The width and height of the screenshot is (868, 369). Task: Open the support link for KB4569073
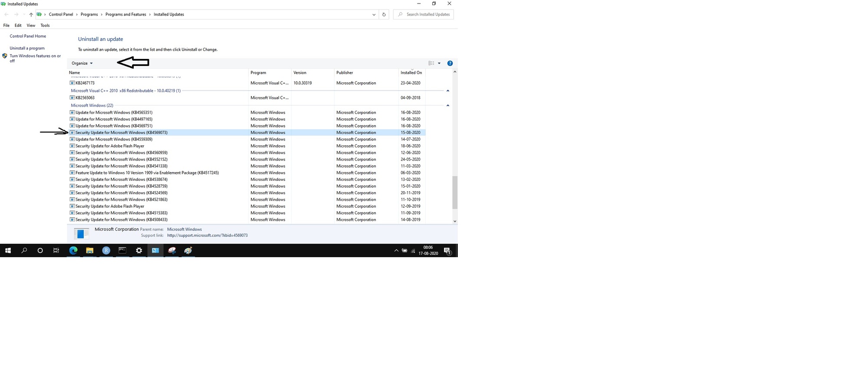point(207,235)
